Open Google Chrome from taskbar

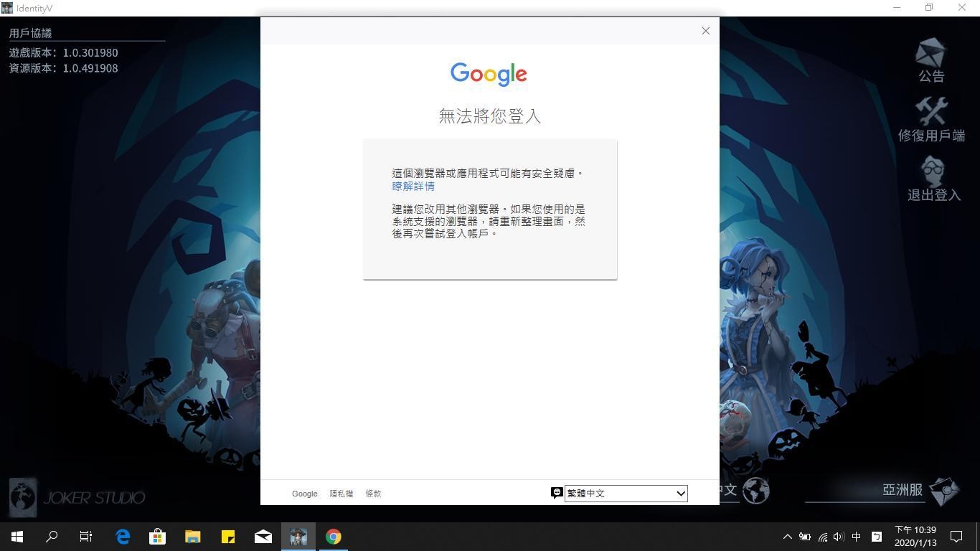(x=334, y=537)
